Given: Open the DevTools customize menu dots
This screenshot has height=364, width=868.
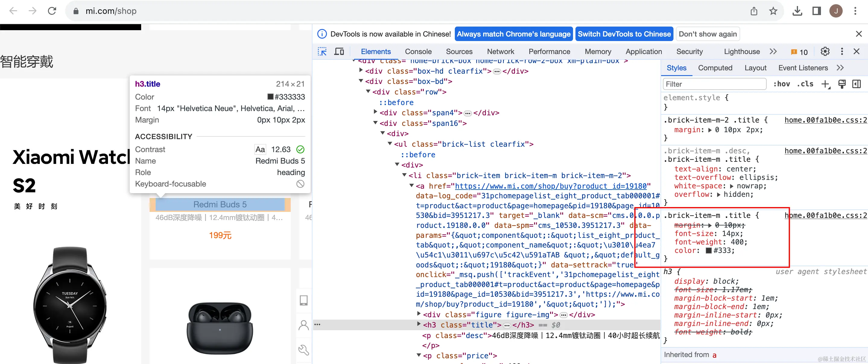Looking at the screenshot, I should click(842, 52).
